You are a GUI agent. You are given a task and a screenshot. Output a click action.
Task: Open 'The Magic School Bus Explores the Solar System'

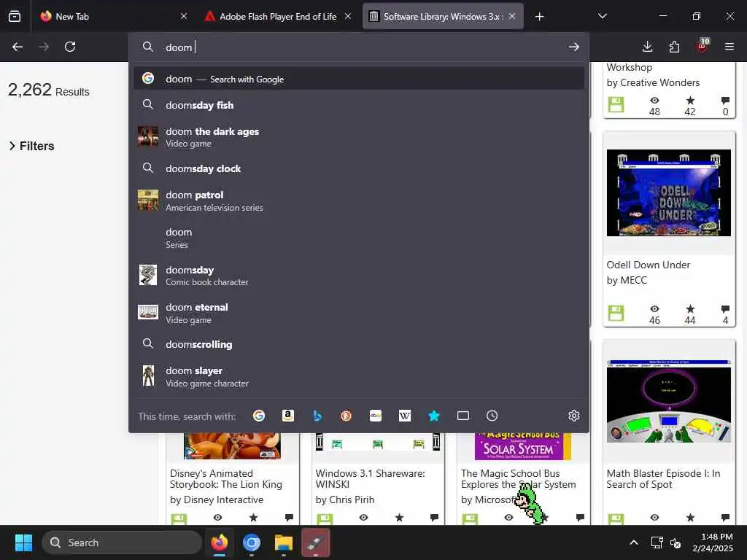[519, 479]
